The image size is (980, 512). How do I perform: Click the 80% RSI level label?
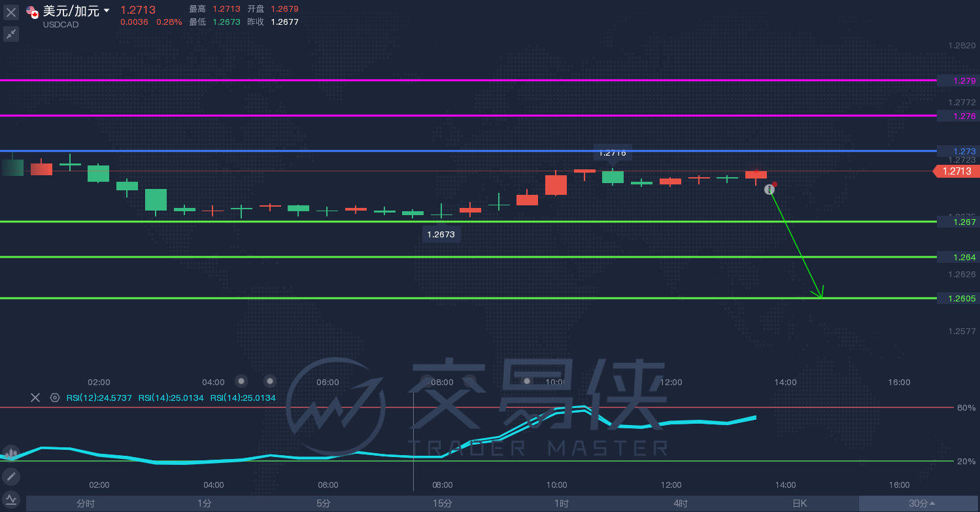tap(966, 407)
